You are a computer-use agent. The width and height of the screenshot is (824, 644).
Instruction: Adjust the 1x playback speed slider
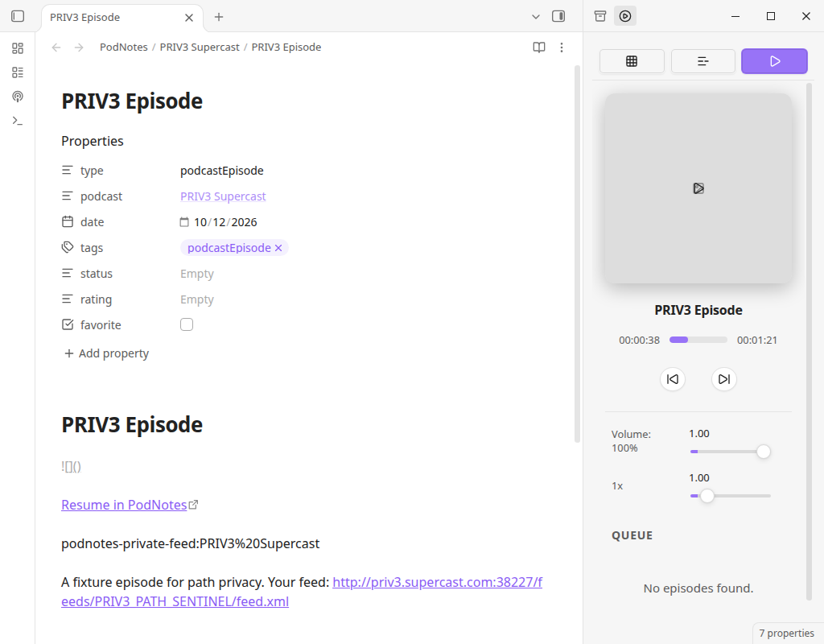pyautogui.click(x=731, y=496)
